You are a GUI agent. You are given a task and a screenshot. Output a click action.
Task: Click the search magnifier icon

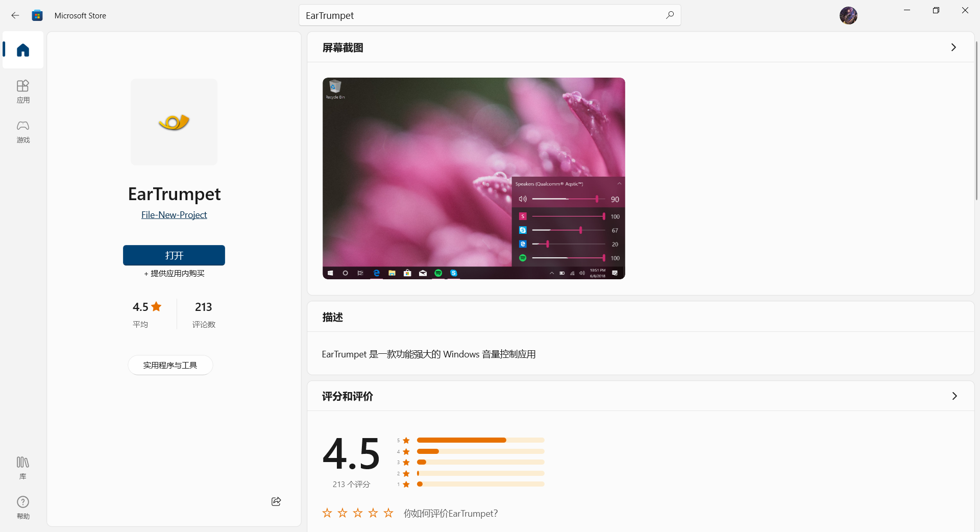point(670,15)
